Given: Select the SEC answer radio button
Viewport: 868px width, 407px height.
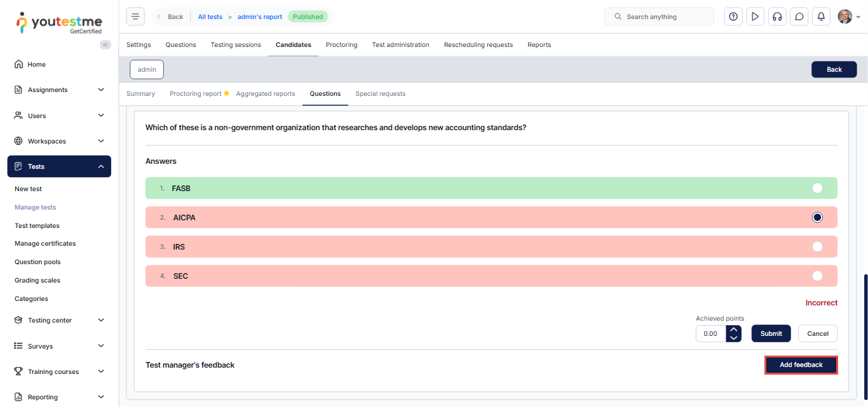Looking at the screenshot, I should pyautogui.click(x=817, y=276).
